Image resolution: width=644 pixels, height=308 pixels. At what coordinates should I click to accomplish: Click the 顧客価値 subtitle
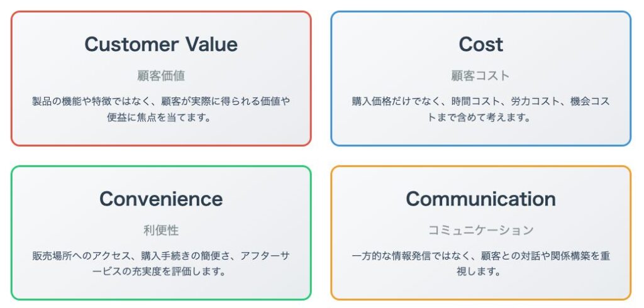[x=161, y=76]
